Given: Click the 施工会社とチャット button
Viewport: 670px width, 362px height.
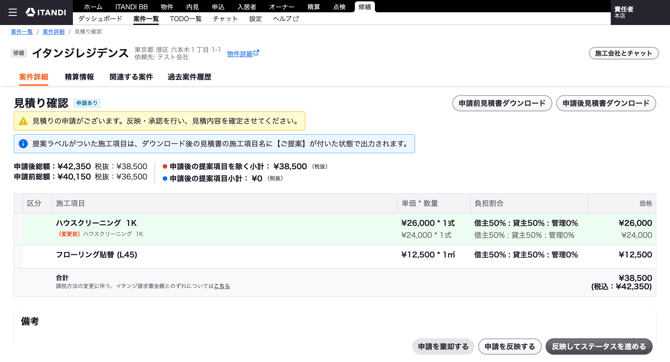Looking at the screenshot, I should tap(624, 53).
